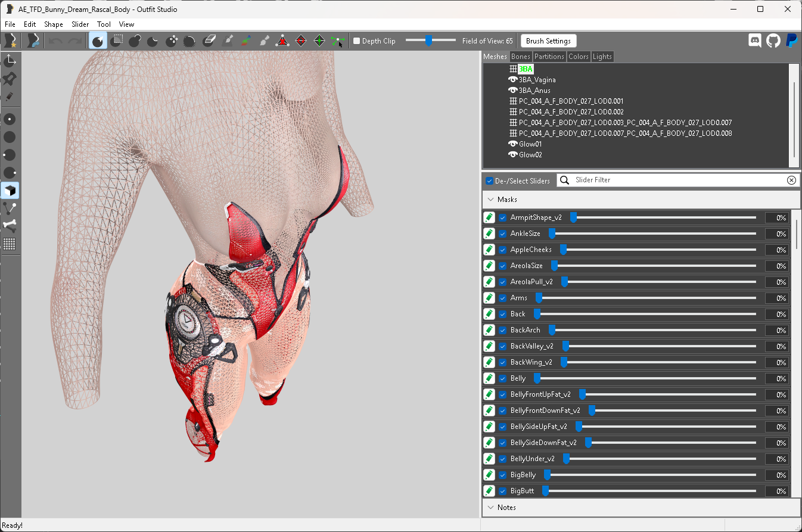Activate the Smooth brush with spiky ball
Viewport: 802px width, 532px height.
(189, 41)
